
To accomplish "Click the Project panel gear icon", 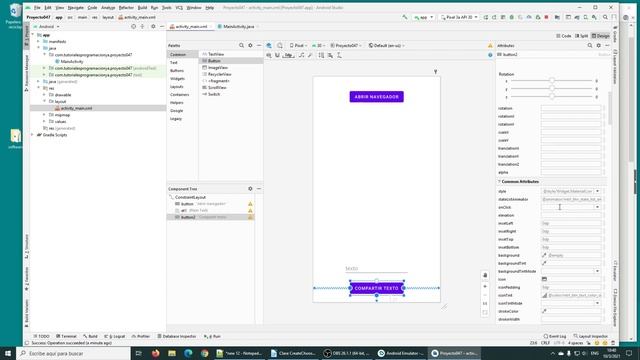I will point(153,26).
